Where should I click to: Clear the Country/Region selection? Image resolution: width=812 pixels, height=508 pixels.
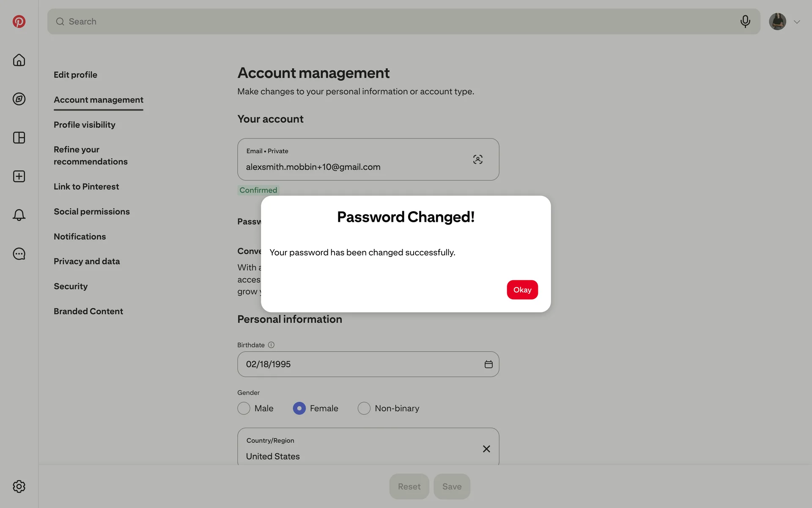point(486,449)
